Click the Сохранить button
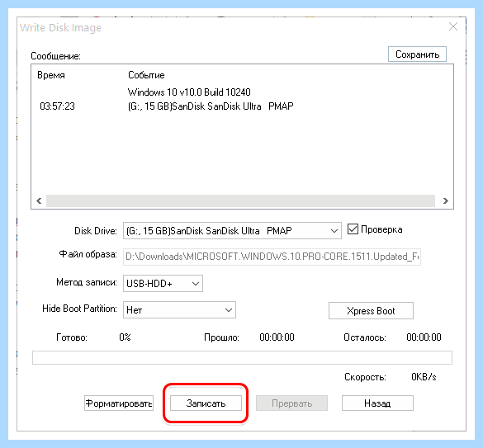This screenshot has height=448, width=483. coord(417,54)
